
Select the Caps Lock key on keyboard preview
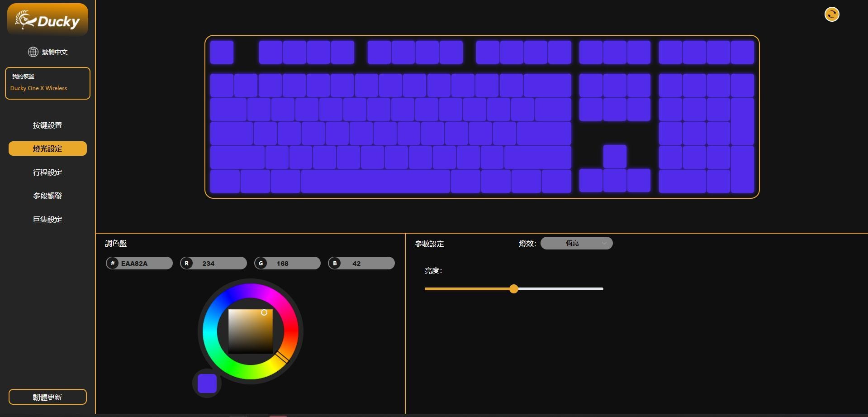click(x=232, y=133)
